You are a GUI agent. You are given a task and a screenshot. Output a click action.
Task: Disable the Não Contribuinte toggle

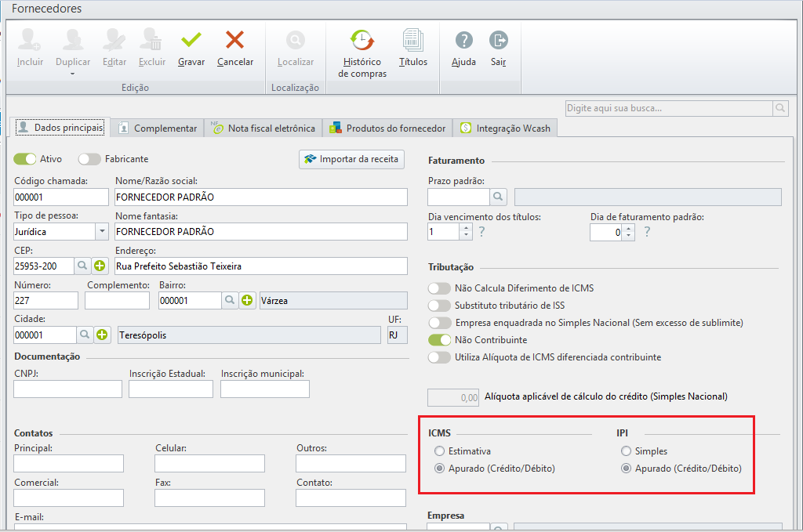(x=439, y=340)
